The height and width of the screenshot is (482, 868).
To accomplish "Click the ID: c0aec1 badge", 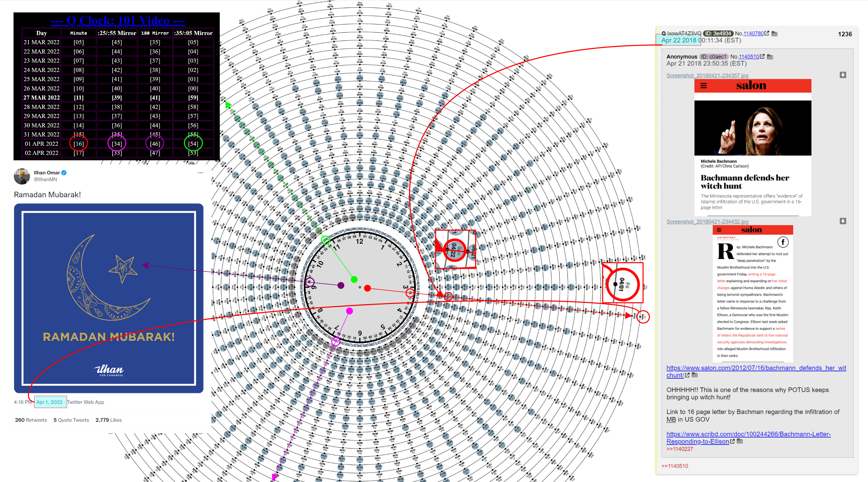I will pos(714,57).
